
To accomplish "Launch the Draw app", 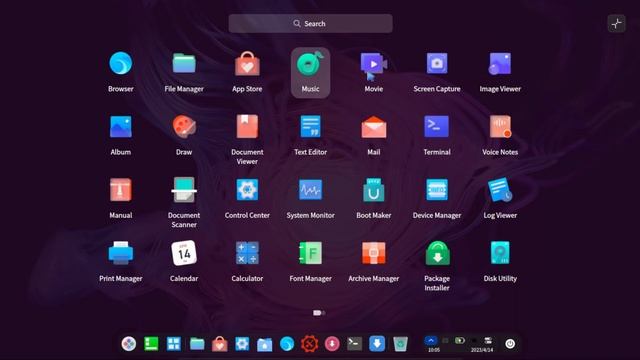I will coord(184,126).
